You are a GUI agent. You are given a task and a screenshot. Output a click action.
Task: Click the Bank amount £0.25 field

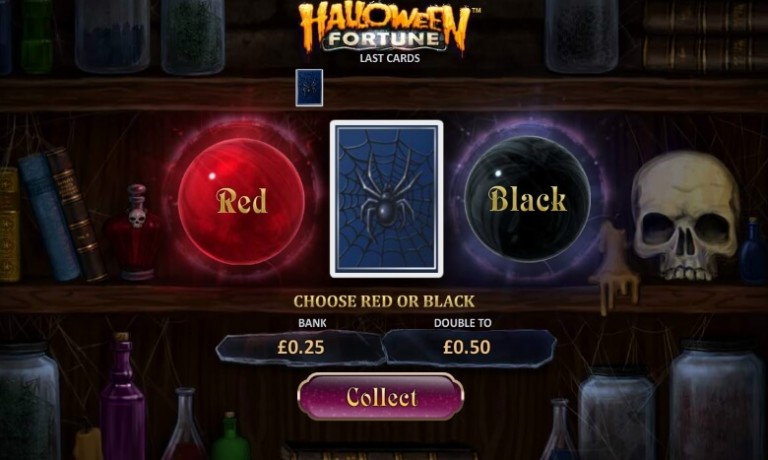click(301, 347)
